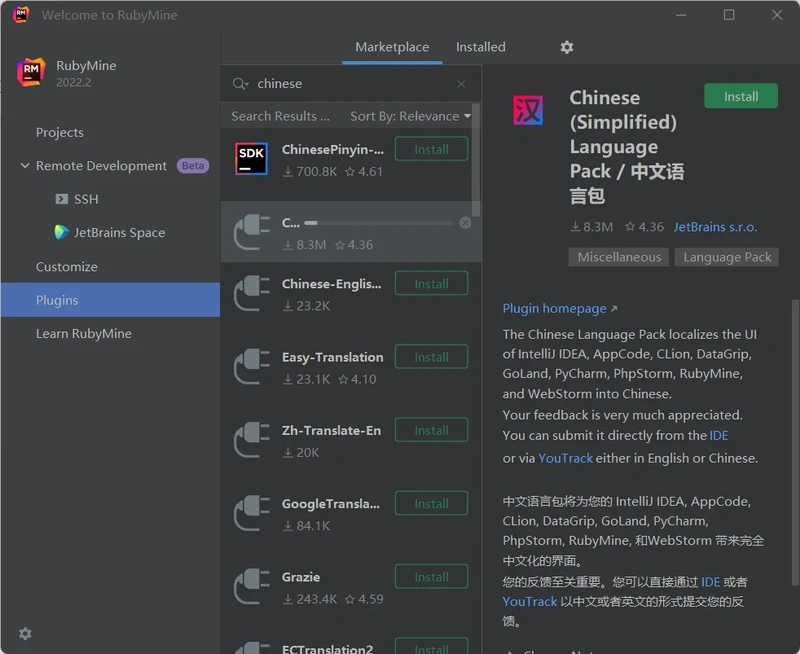The height and width of the screenshot is (654, 800).
Task: Click the 汉 Chinese Language Pack icon
Action: coord(528,110)
